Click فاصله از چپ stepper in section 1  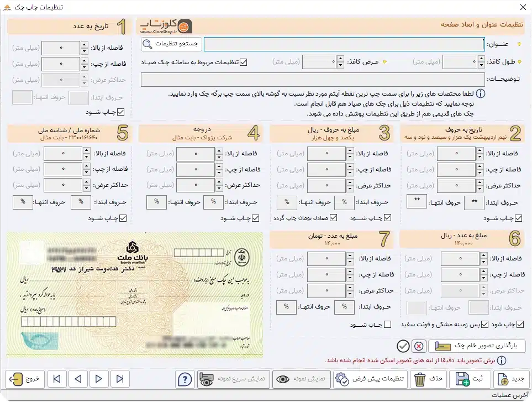click(x=85, y=64)
